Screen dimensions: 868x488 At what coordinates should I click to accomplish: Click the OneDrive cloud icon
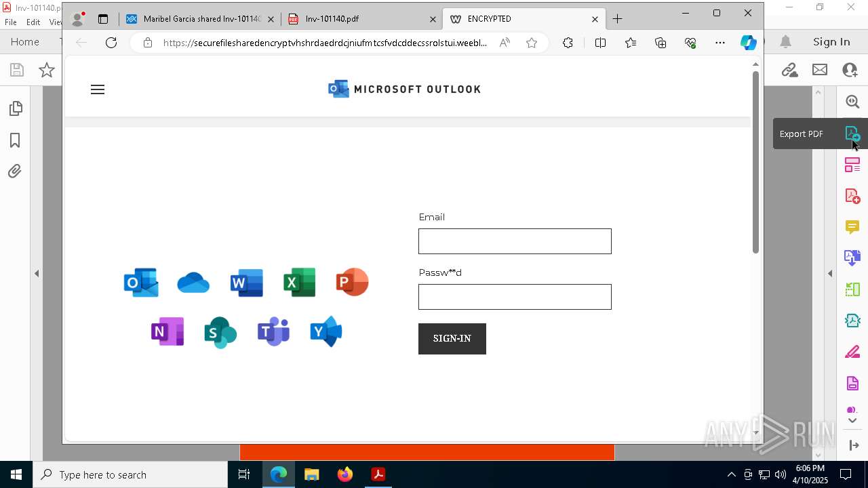pos(193,283)
